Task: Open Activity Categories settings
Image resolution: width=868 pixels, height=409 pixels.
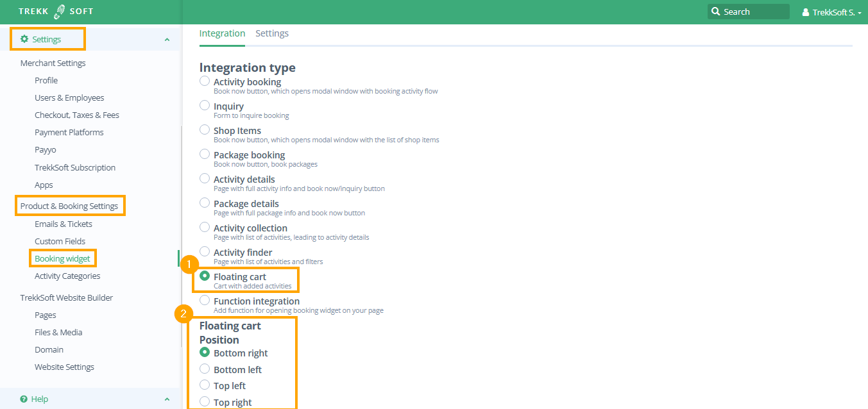Action: [67, 276]
